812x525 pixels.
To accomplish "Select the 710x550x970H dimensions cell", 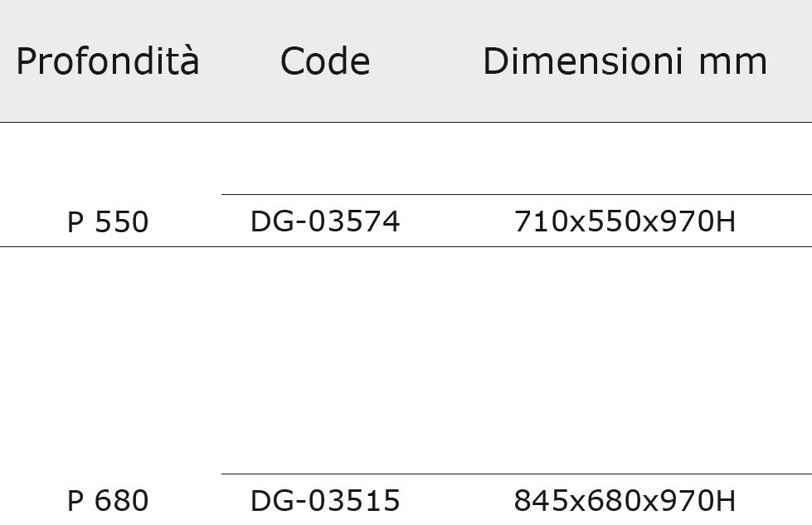I will (x=625, y=221).
